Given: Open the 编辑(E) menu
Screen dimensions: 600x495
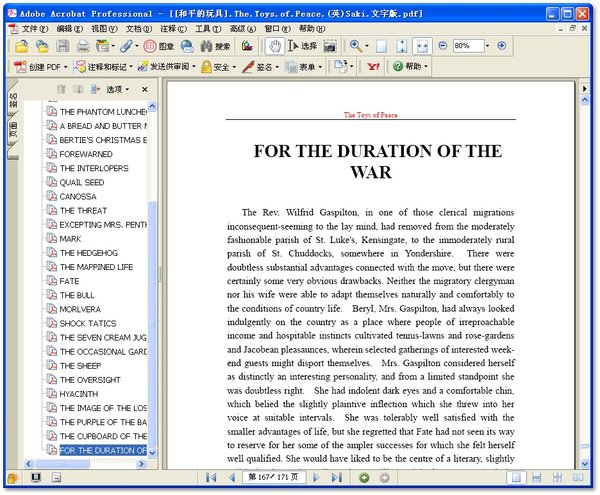Looking at the screenshot, I should (69, 29).
